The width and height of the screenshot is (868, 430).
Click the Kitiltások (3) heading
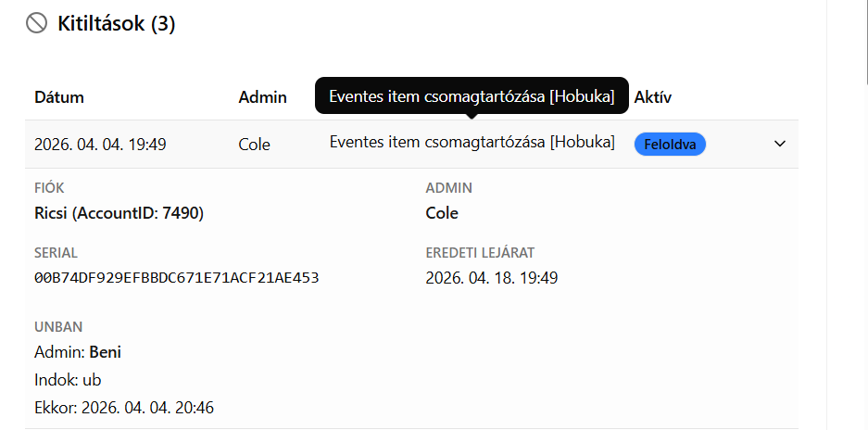point(116,23)
